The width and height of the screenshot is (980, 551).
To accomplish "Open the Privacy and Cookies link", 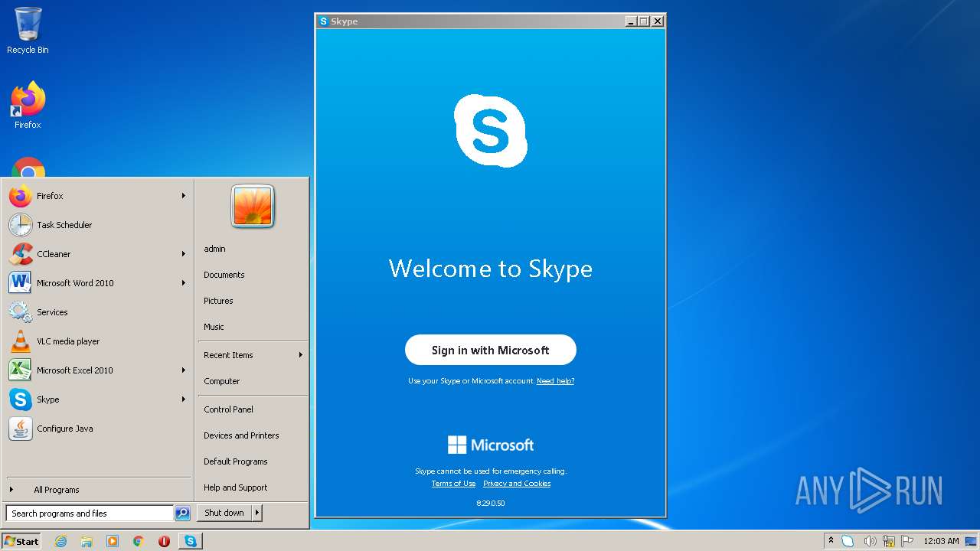I will pyautogui.click(x=517, y=484).
